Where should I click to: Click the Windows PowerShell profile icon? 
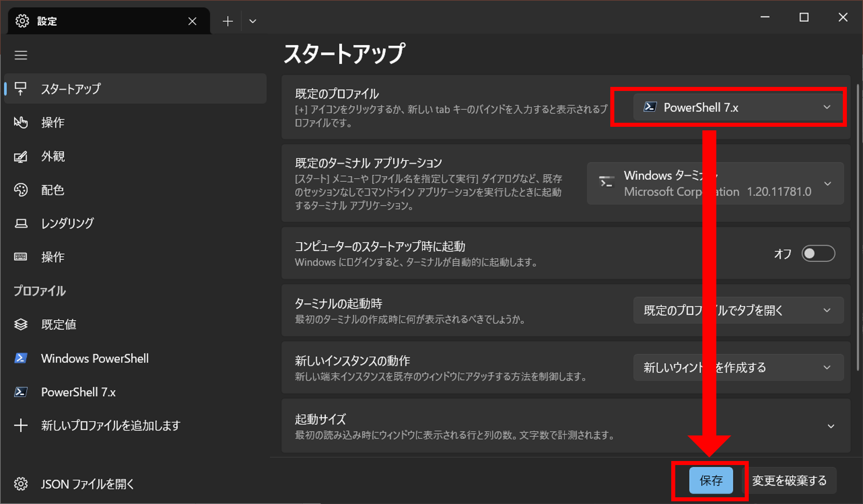21,358
